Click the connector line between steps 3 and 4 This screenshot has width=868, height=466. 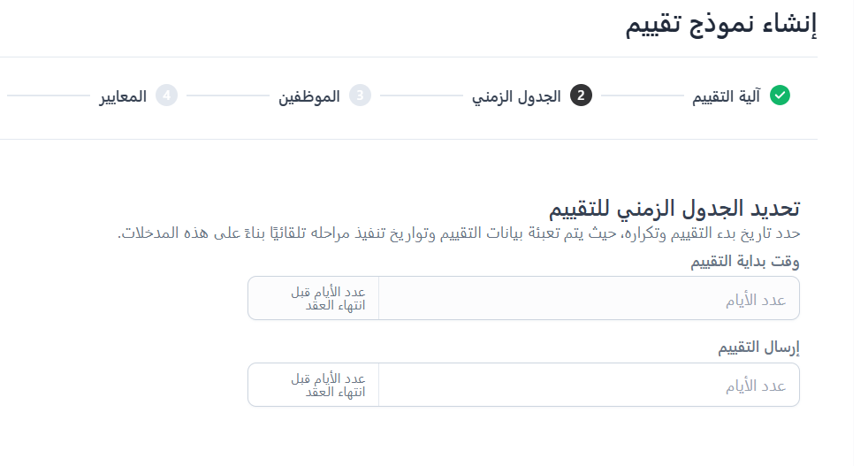pyautogui.click(x=227, y=95)
